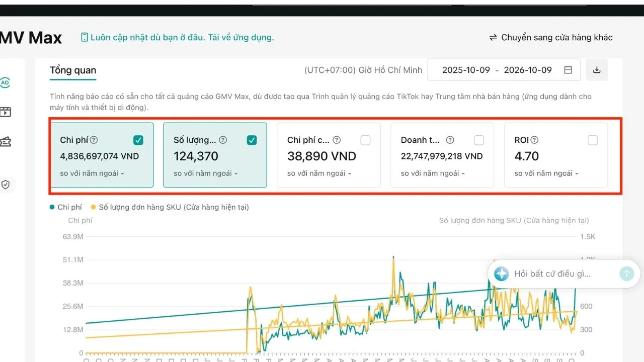Viewport: 644px width, 362px height.
Task: Click the 4,836,697,074 VND value
Action: click(100, 156)
